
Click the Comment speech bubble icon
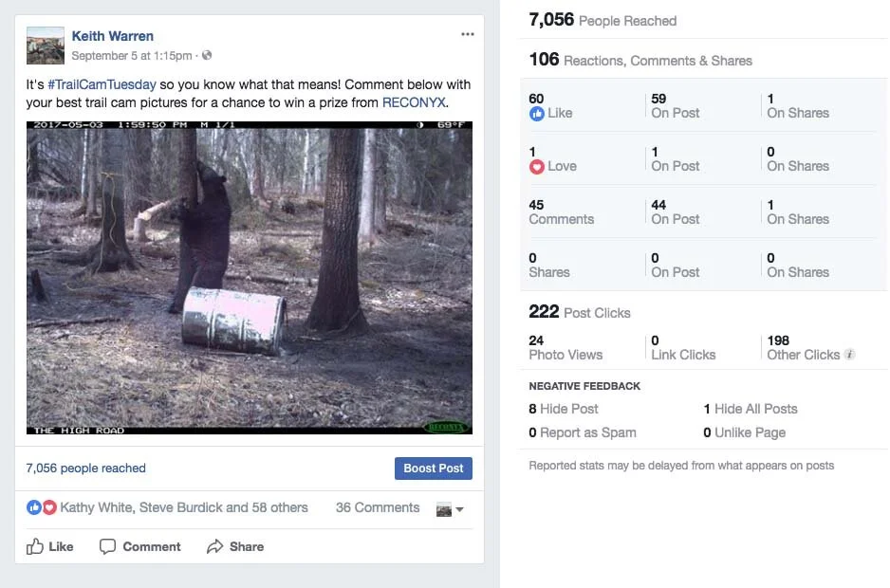pos(107,546)
